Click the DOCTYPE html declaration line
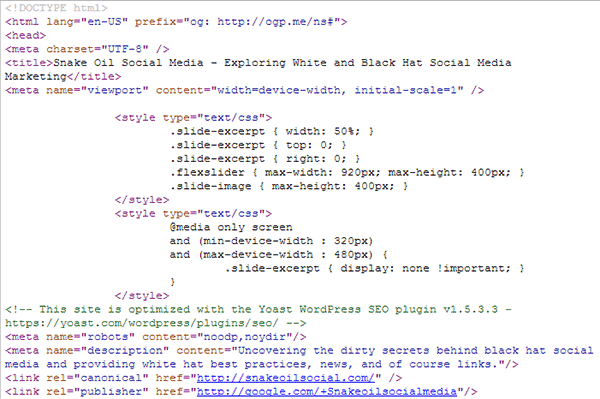 [x=56, y=8]
